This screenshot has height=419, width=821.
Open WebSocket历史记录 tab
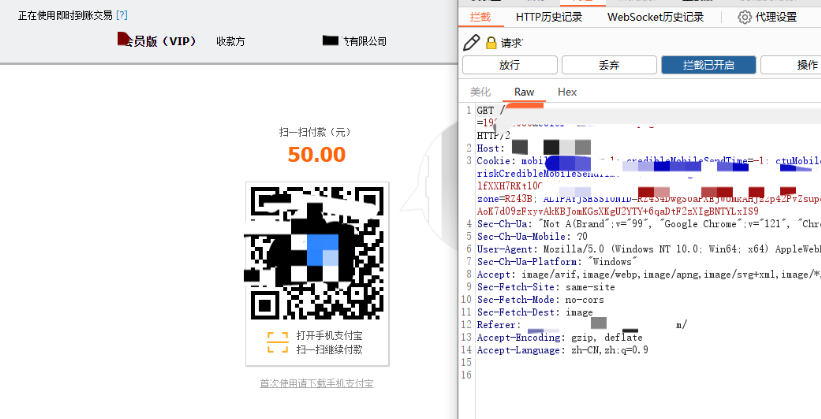(x=655, y=17)
